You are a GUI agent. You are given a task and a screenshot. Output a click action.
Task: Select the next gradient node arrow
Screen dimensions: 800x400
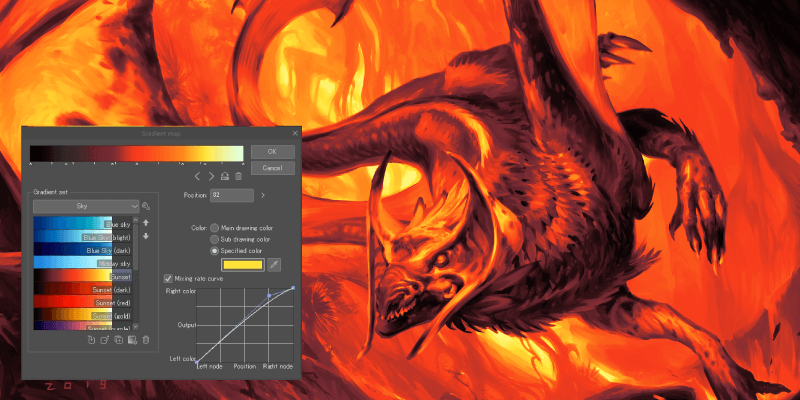[x=211, y=177]
